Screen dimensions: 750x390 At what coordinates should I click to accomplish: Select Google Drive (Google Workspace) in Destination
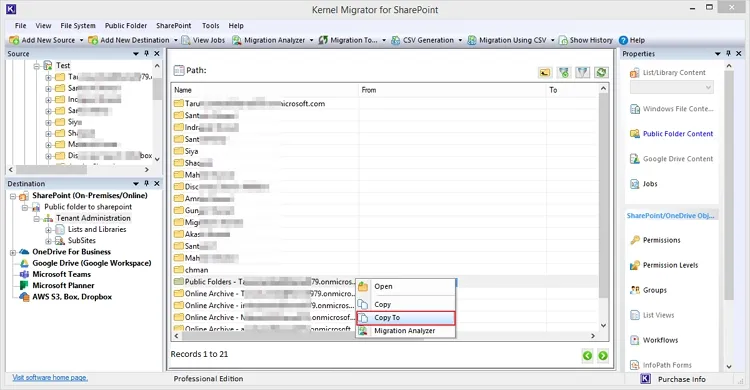(91, 263)
